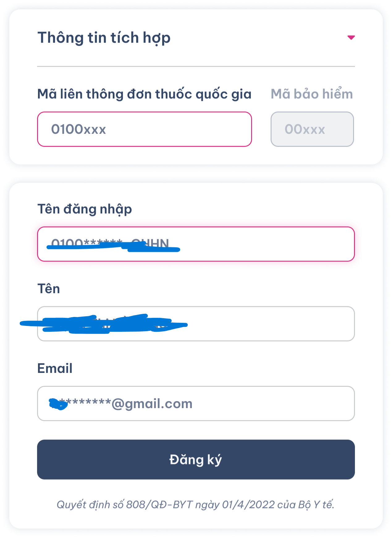Open the Quyết định số 808/QĐ-BYT footer note
Screen dimensions: 392x538
(x=196, y=505)
